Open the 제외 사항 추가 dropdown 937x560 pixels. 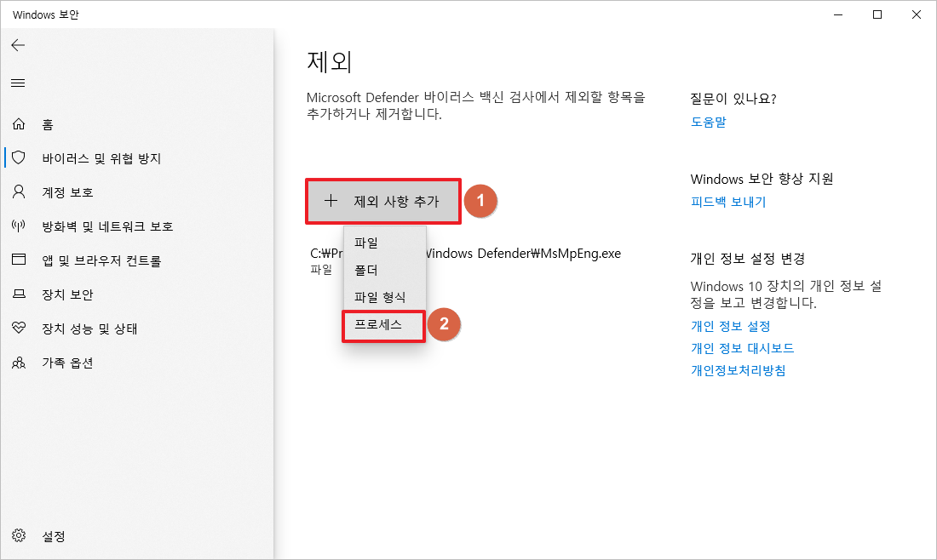pos(383,201)
